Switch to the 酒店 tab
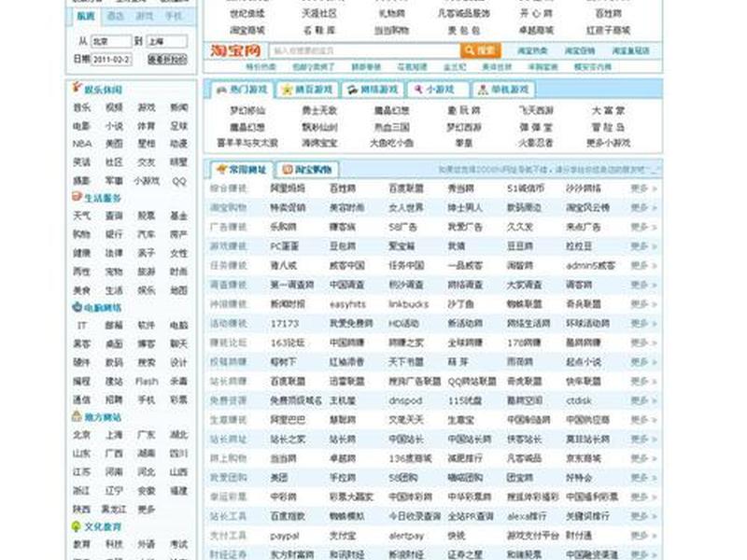Screen dimensions: 747x560 pos(115,16)
